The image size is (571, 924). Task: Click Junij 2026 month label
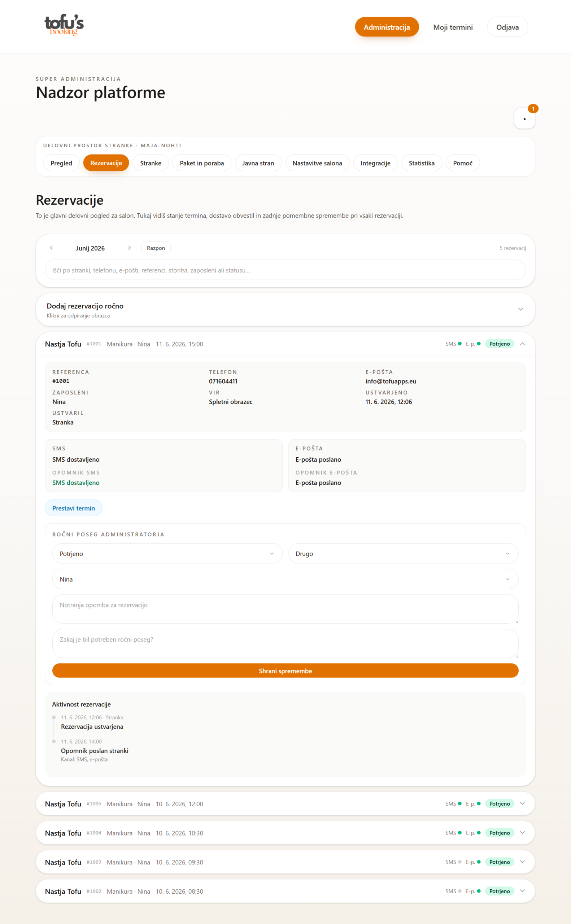click(x=90, y=248)
